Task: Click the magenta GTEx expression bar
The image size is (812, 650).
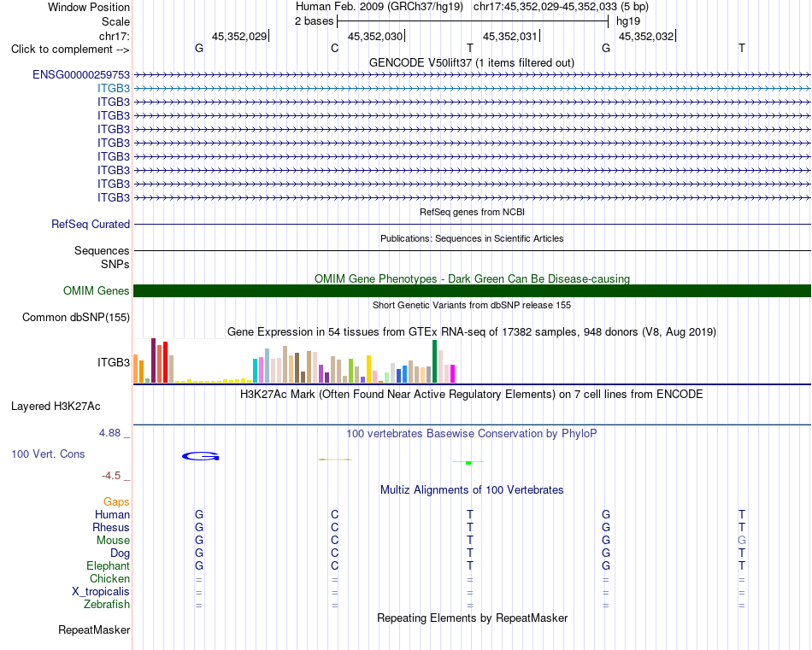Action: 453,373
